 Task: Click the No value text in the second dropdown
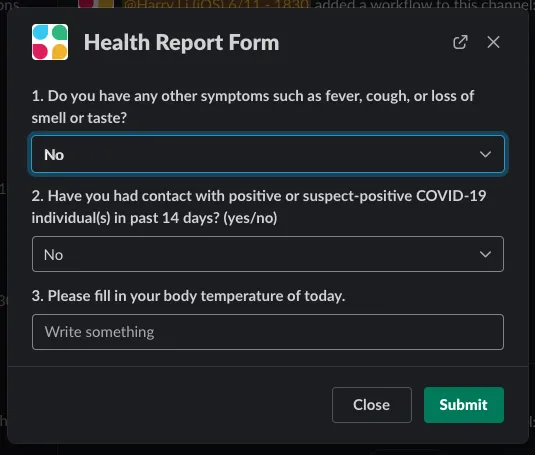(54, 255)
